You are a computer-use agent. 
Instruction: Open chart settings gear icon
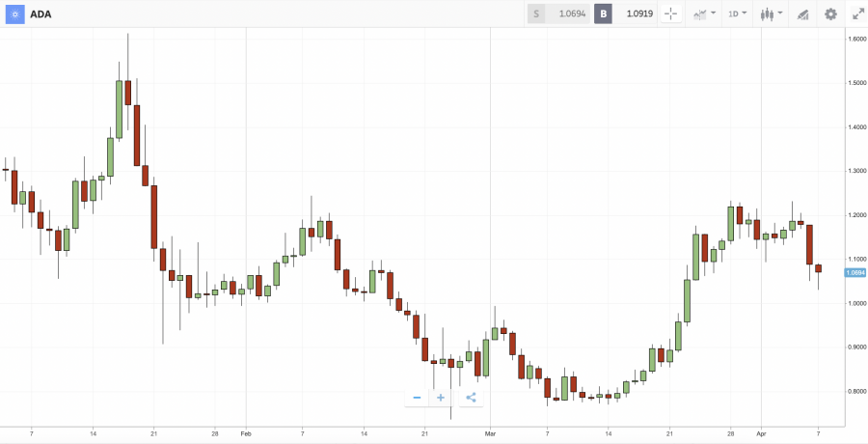click(x=831, y=14)
